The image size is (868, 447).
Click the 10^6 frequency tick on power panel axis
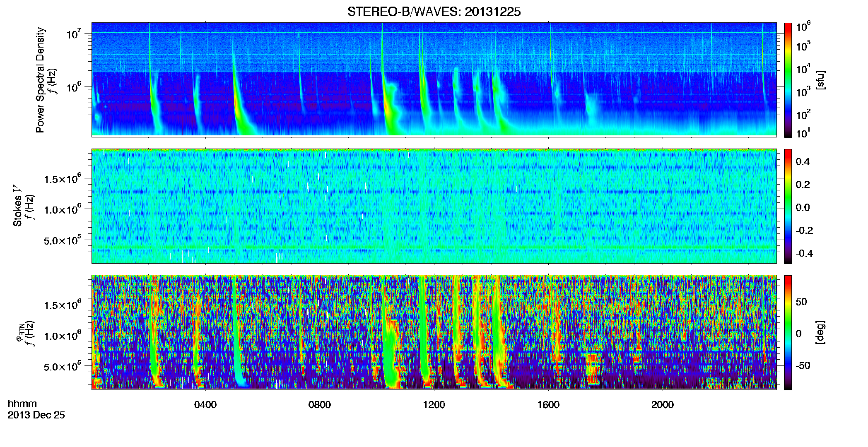click(74, 87)
